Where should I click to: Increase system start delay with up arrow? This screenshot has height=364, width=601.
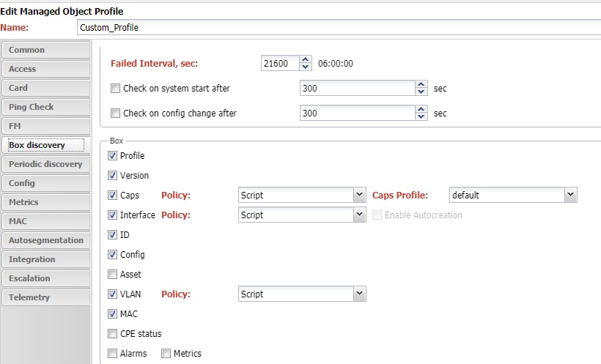click(x=421, y=84)
